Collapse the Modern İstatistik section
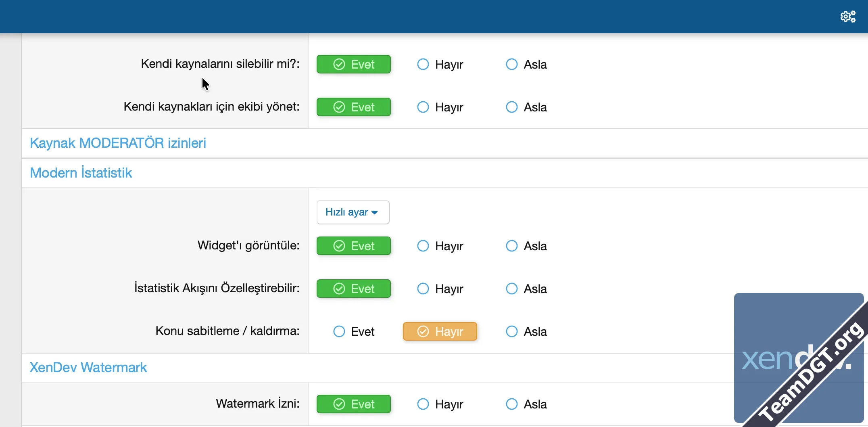 click(81, 173)
